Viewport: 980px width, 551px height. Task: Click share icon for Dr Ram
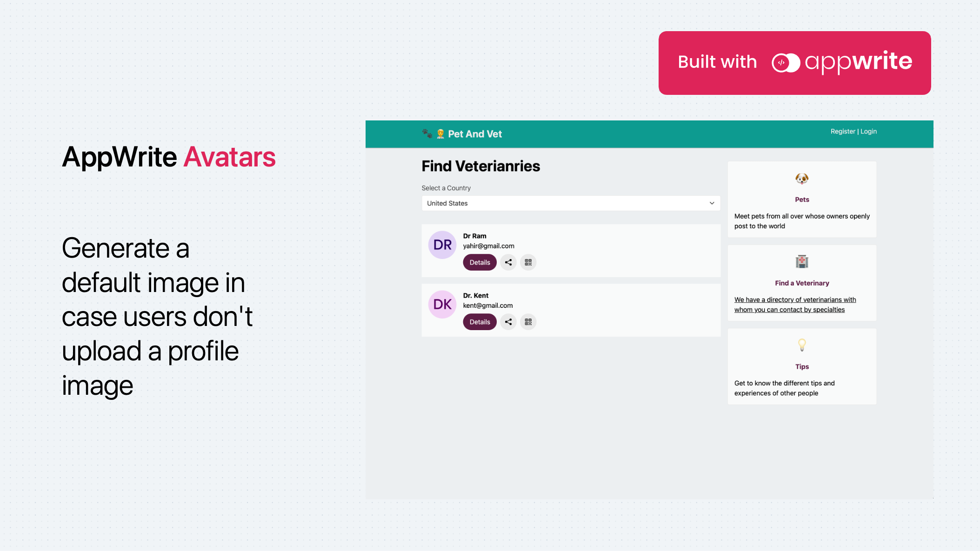(x=508, y=262)
